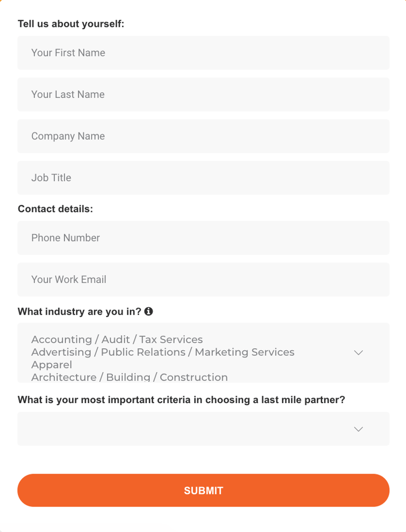Click inside the First Name field
Screen dimensions: 406x532
[x=203, y=53]
